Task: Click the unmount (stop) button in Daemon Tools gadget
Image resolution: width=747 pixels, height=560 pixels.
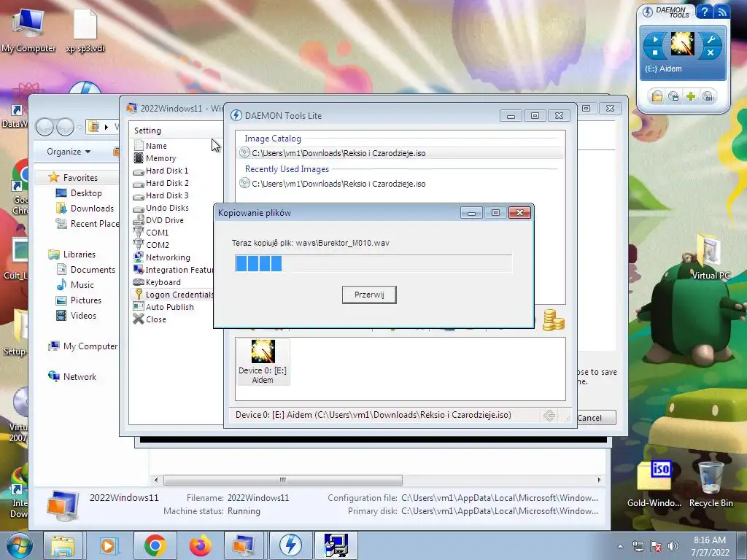Action: (656, 52)
